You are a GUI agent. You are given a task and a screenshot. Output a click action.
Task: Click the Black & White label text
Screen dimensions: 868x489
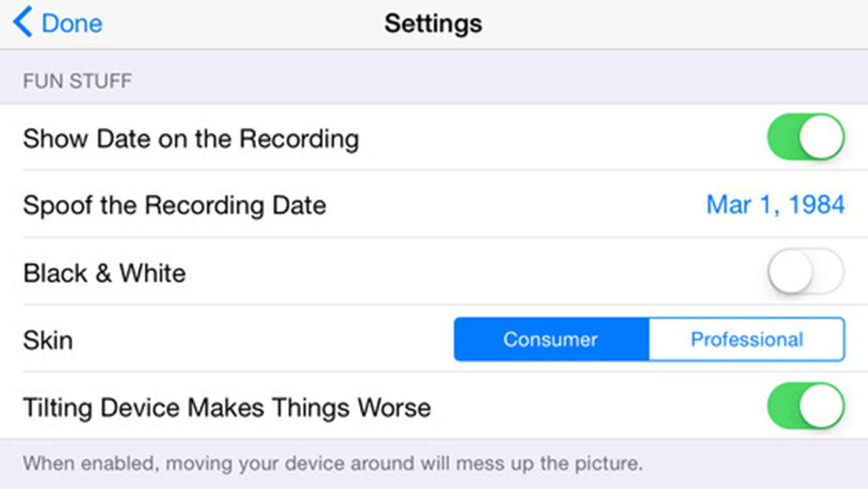[x=104, y=273]
